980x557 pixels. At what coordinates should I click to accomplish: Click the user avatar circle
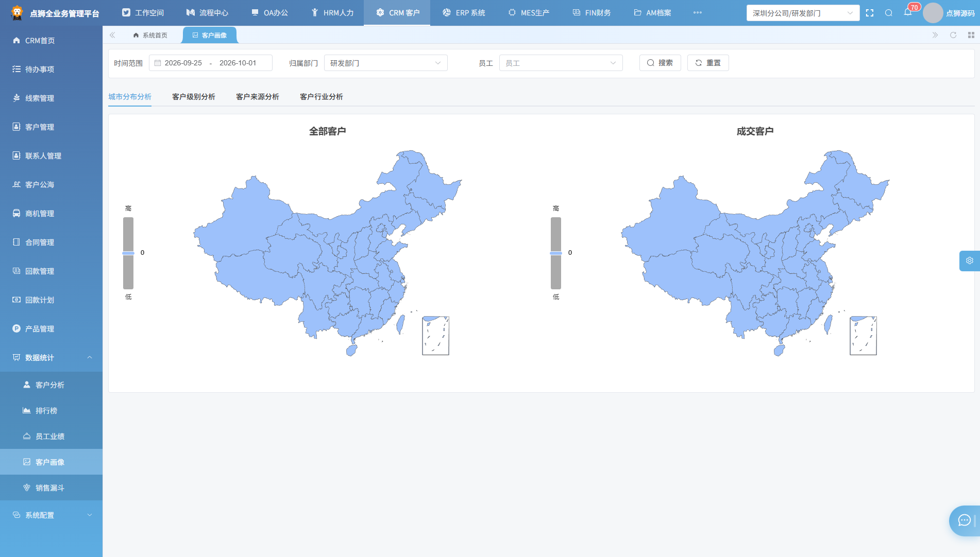[x=933, y=13]
